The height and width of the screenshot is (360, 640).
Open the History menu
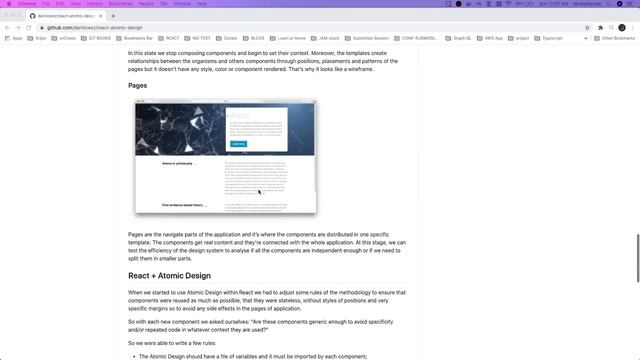click(94, 4)
